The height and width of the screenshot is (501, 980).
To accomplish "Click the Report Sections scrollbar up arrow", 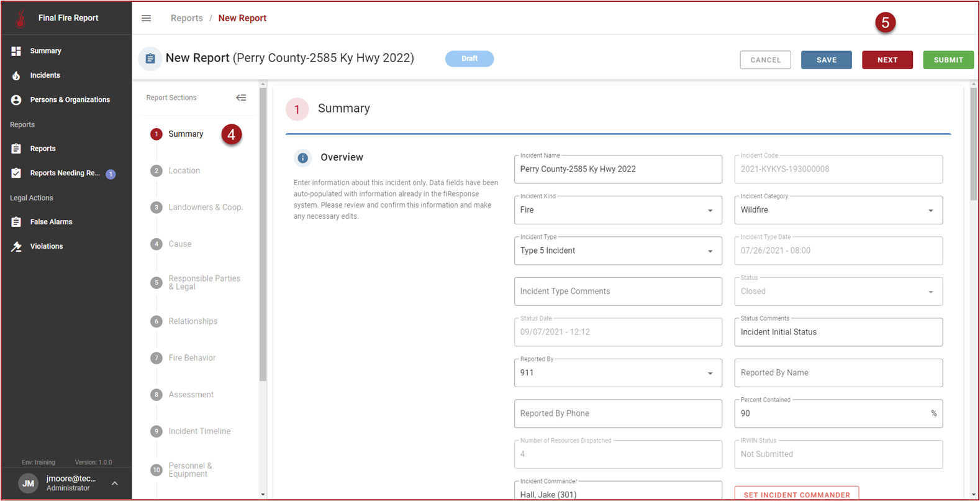I will [x=263, y=83].
